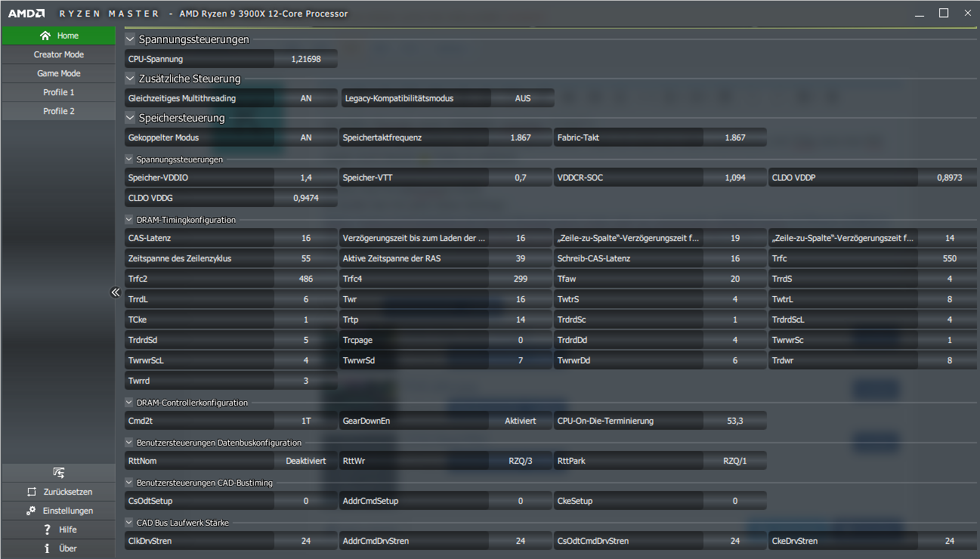Screen dimensions: 980x559
Task: Toggle GearDownEn Aktiviert value
Action: pyautogui.click(x=521, y=421)
